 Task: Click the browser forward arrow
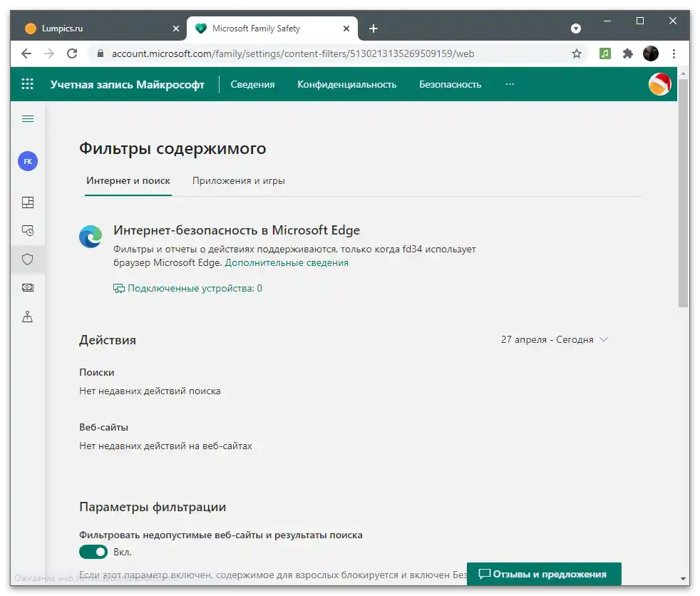tap(49, 53)
